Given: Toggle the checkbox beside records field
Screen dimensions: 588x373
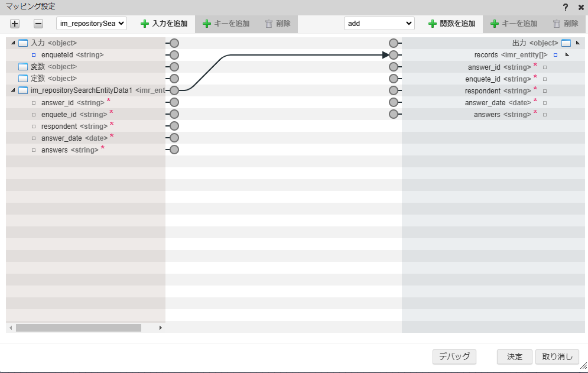Looking at the screenshot, I should coord(554,54).
